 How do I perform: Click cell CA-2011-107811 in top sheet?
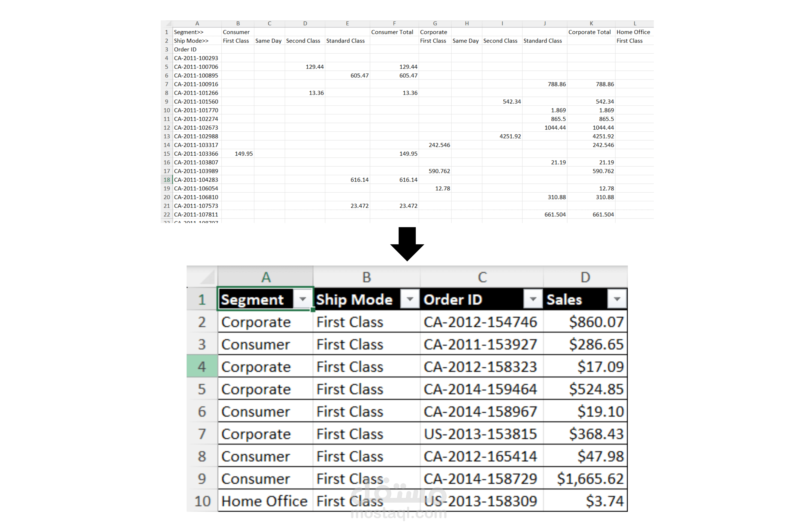point(197,215)
